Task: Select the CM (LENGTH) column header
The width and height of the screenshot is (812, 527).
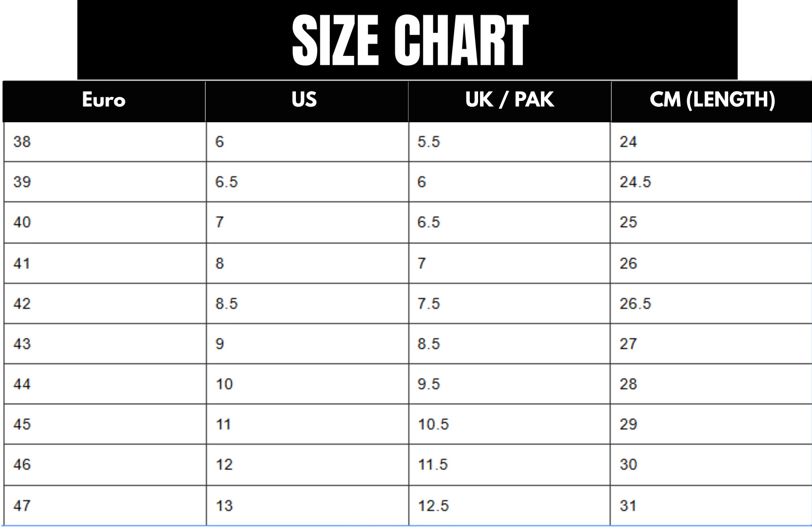Action: [x=712, y=100]
